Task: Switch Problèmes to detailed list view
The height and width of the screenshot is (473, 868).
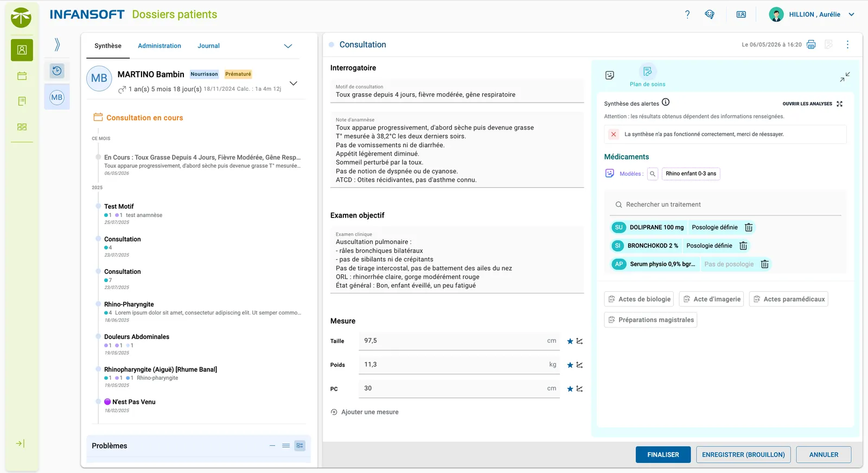Action: [x=299, y=446]
